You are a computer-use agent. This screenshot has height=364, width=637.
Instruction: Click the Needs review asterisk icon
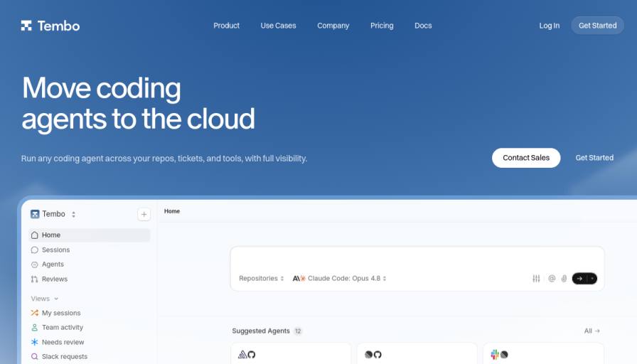pyautogui.click(x=35, y=342)
